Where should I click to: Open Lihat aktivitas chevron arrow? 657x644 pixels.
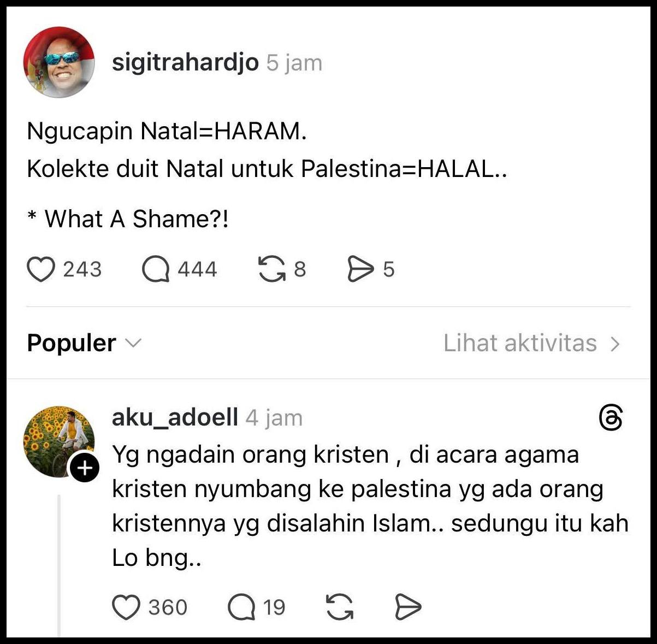615,344
